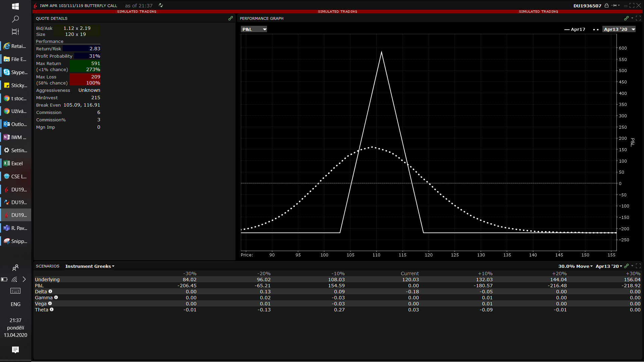This screenshot has height=362, width=644.
Task: Switch to Excel taskbar item
Action: 16,164
